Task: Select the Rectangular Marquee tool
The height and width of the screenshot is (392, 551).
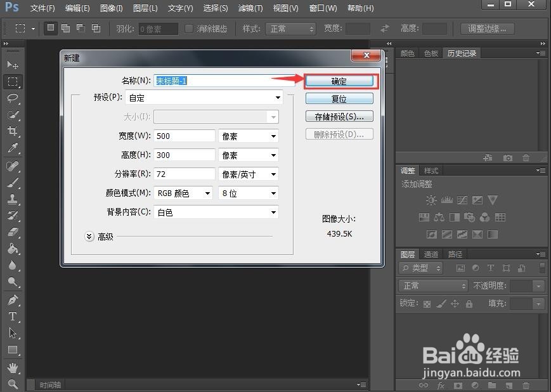Action: 13,82
